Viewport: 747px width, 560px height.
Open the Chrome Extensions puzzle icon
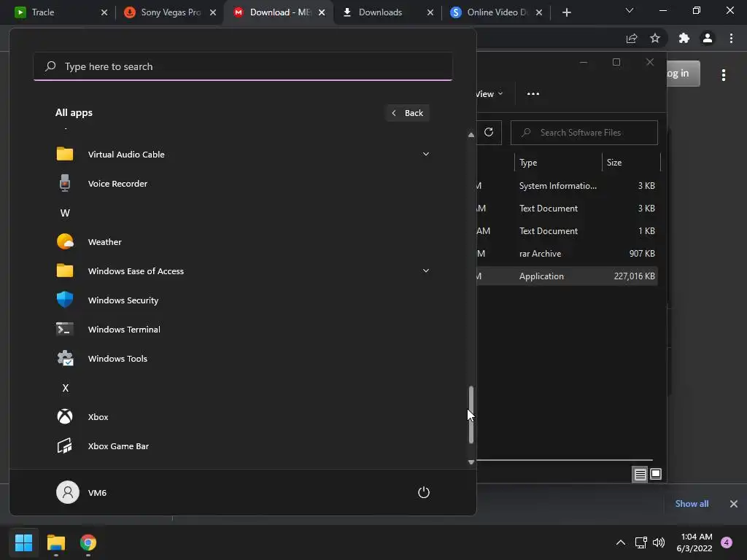(684, 38)
